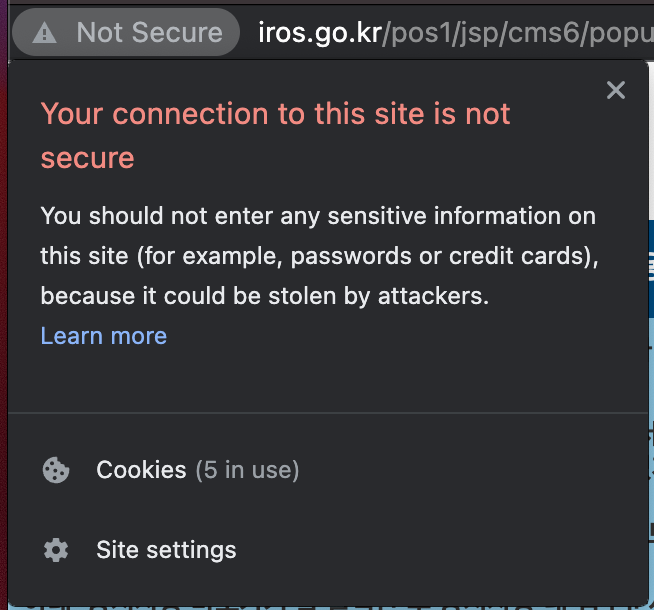
Task: Click the word "secure" ending the heading
Action: click(87, 158)
